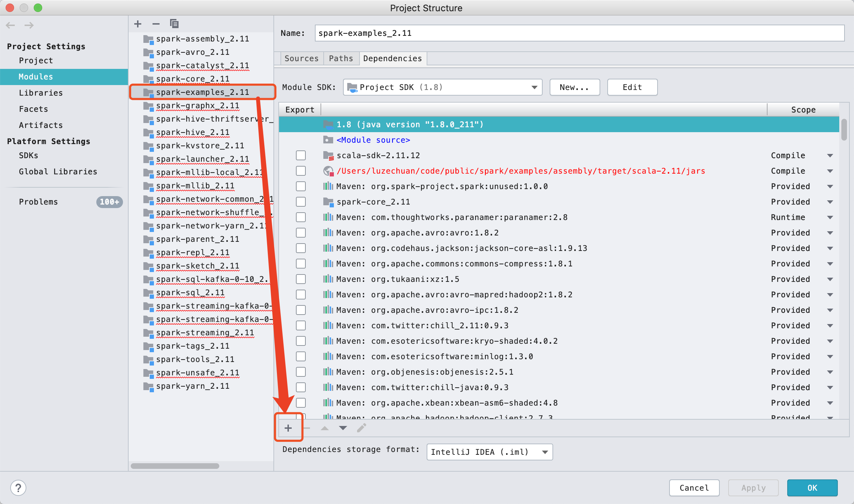The height and width of the screenshot is (504, 854).
Task: Select the Dependencies tab
Action: pos(393,58)
